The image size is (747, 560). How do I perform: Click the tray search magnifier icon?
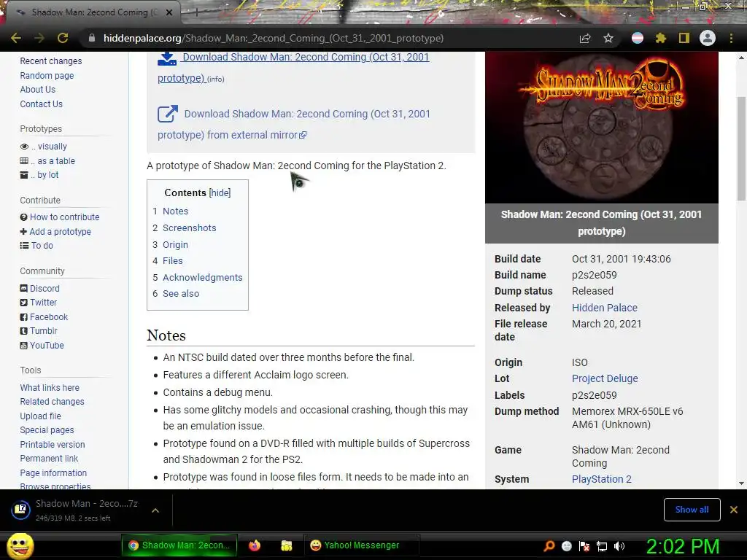[x=549, y=546]
